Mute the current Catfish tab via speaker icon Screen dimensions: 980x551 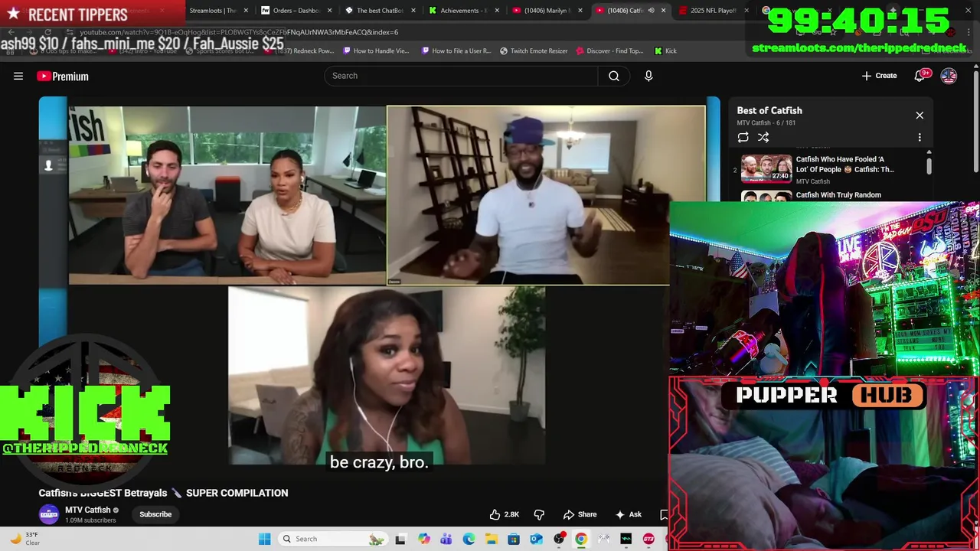point(651,11)
